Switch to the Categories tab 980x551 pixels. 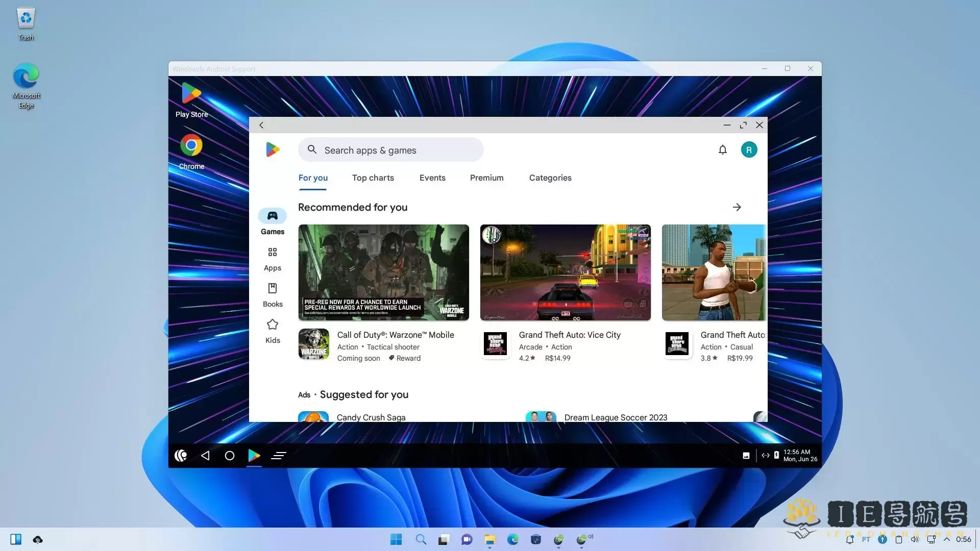(x=550, y=178)
